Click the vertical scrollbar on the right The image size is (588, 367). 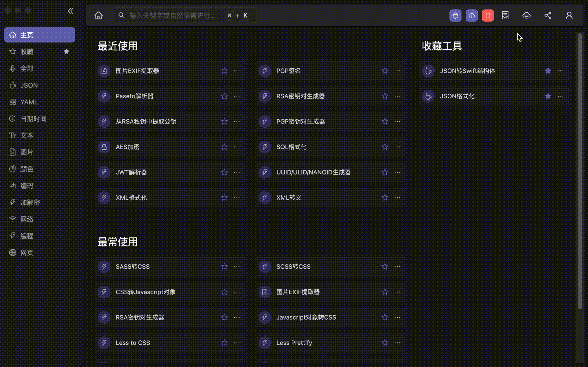tap(580, 171)
